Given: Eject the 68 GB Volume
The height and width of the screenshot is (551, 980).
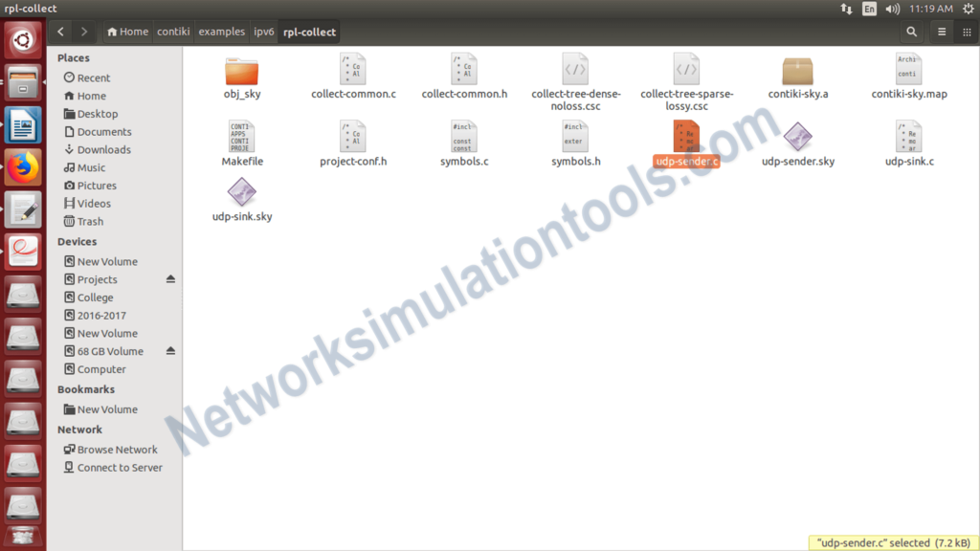Looking at the screenshot, I should pos(169,351).
